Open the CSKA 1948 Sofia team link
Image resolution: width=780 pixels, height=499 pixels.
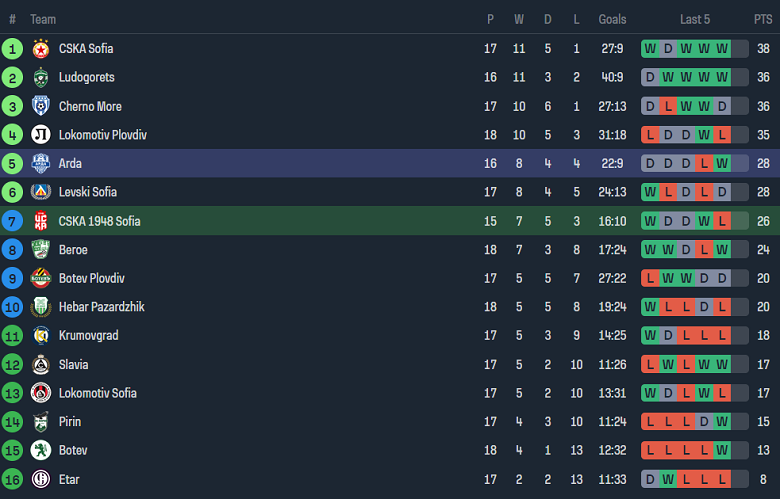point(99,221)
